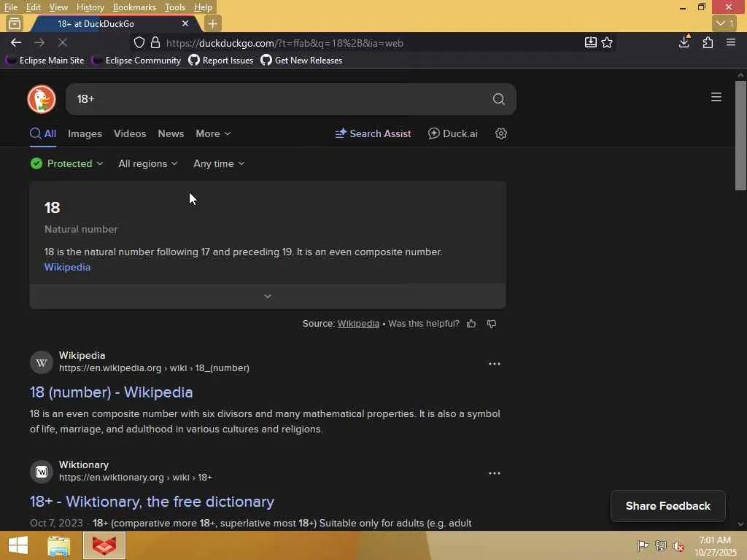Screen dimensions: 747x560
Task: Open the extensions puzzle icon
Action: 708,43
